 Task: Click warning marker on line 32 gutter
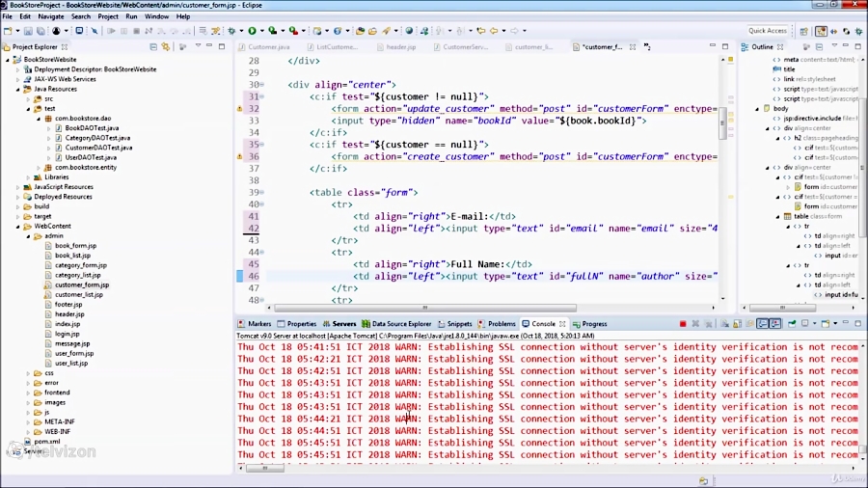(x=240, y=109)
